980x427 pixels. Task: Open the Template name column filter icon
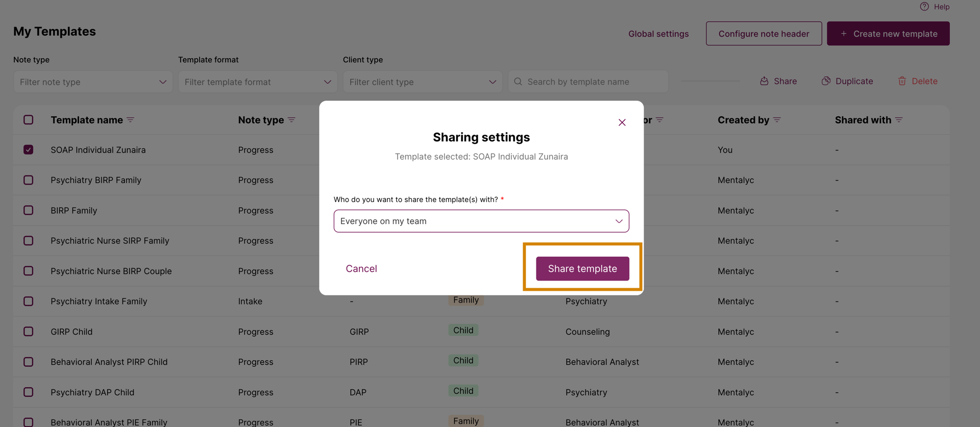(x=131, y=120)
